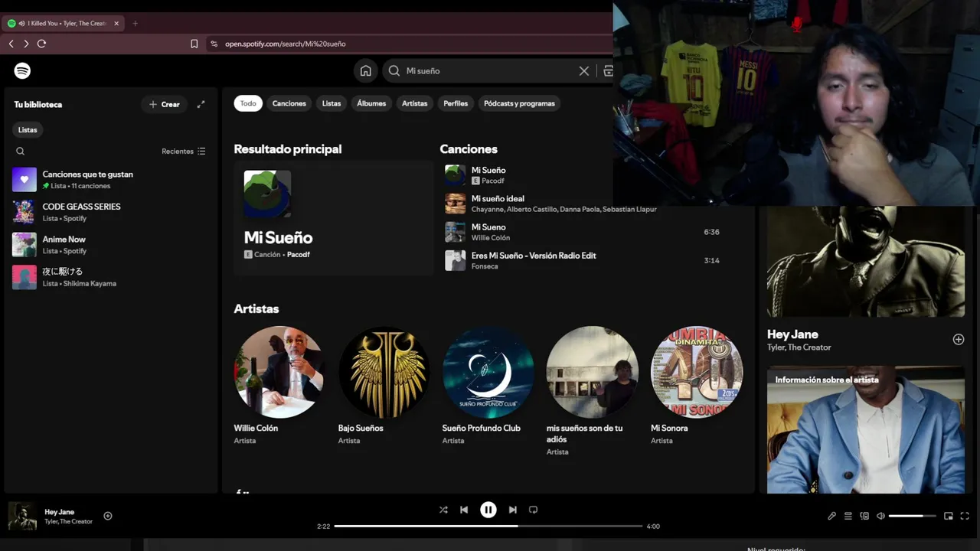Open miniplayer icon

[x=949, y=516]
